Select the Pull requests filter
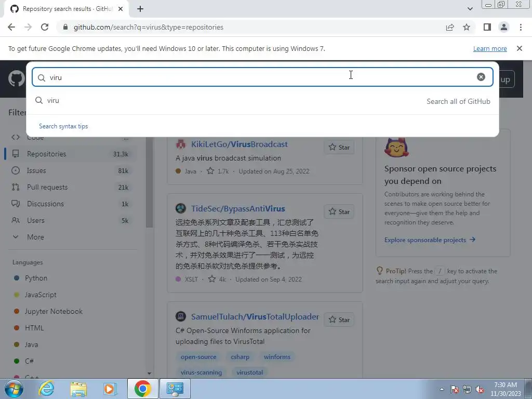Screen dimensions: 532x399 point(71,187)
